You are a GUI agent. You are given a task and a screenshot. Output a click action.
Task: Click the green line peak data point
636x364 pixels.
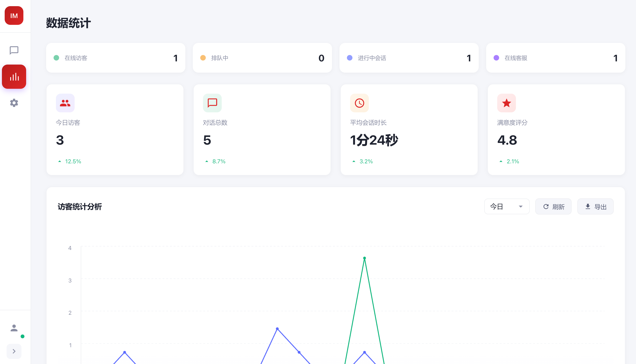[x=365, y=258]
